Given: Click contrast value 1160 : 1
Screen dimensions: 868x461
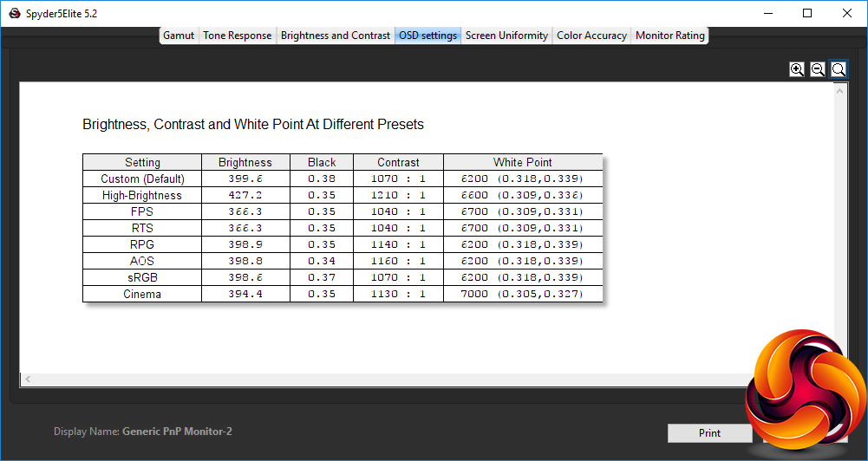Looking at the screenshot, I should (x=399, y=261).
